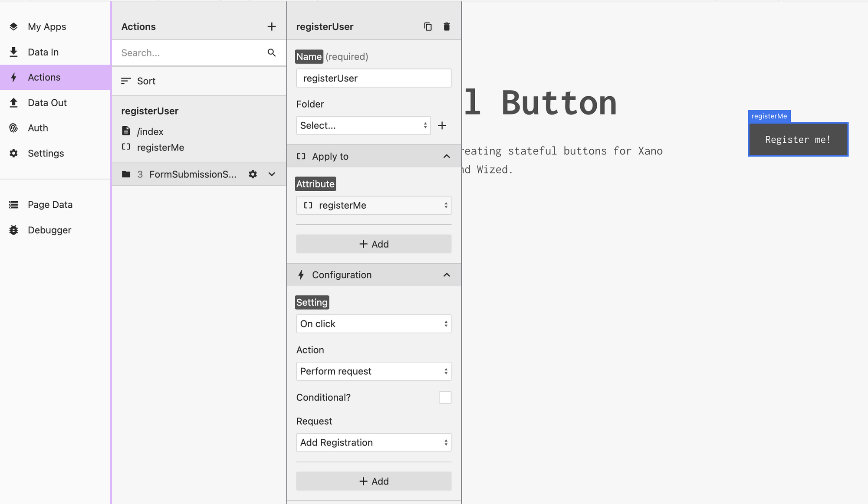The width and height of the screenshot is (868, 504).
Task: Click the Debugger icon in sidebar
Action: point(13,230)
